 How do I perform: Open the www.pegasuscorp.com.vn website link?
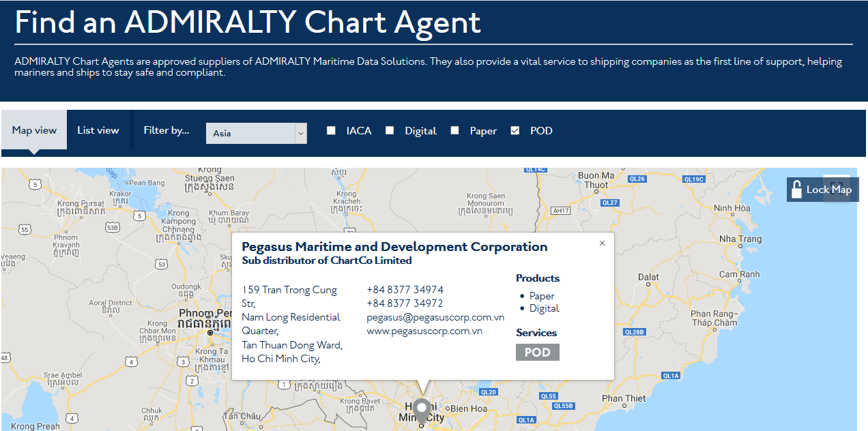coord(424,331)
